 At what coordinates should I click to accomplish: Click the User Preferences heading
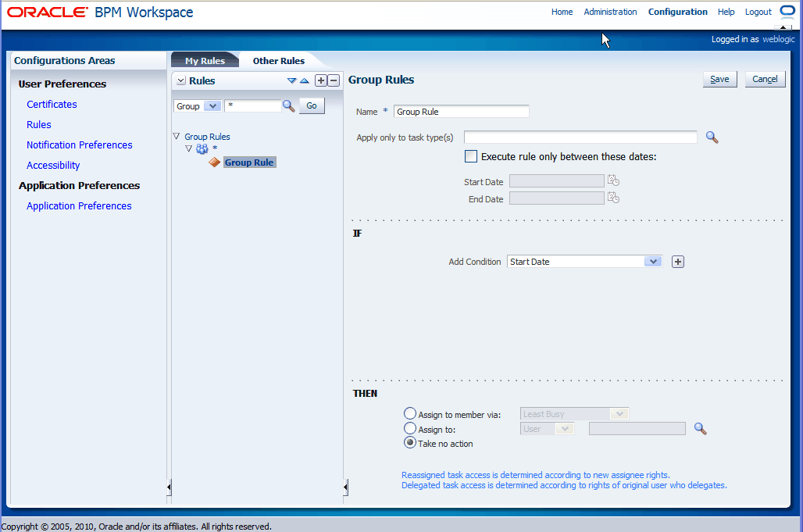[62, 84]
